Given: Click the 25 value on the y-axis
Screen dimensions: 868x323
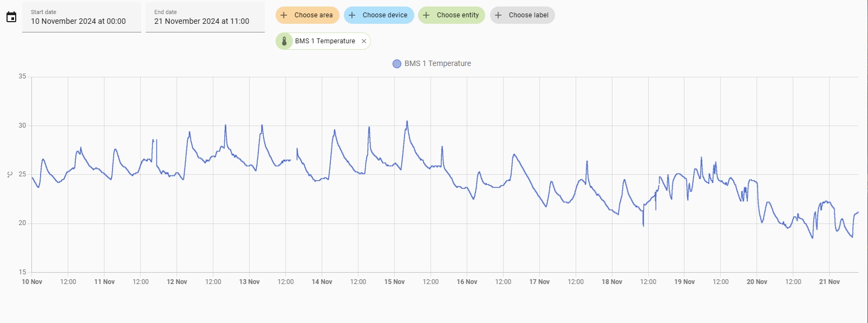Looking at the screenshot, I should tap(22, 174).
